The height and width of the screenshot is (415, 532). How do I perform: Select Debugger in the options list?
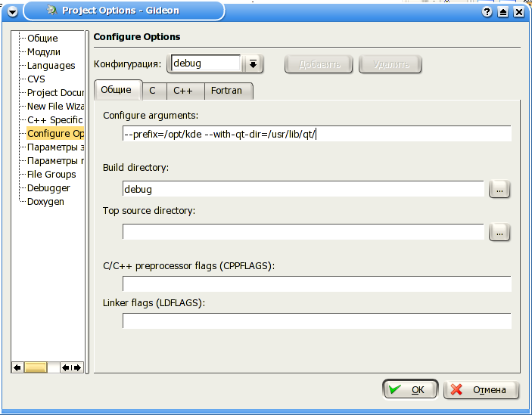(x=48, y=188)
